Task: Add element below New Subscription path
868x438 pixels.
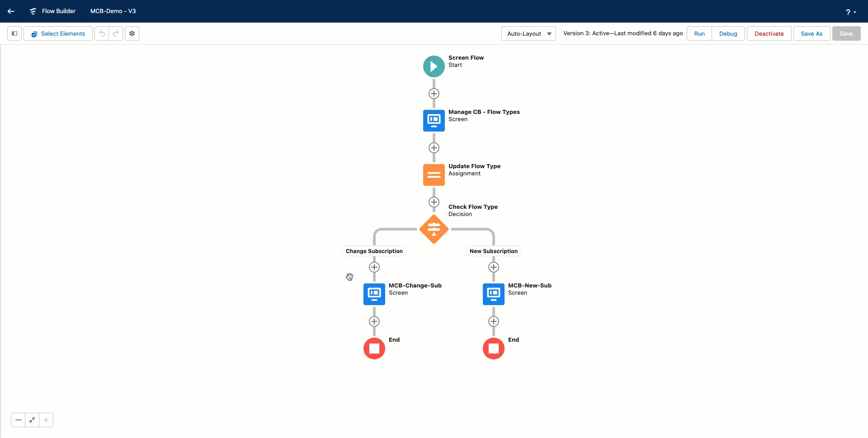Action: (493, 267)
